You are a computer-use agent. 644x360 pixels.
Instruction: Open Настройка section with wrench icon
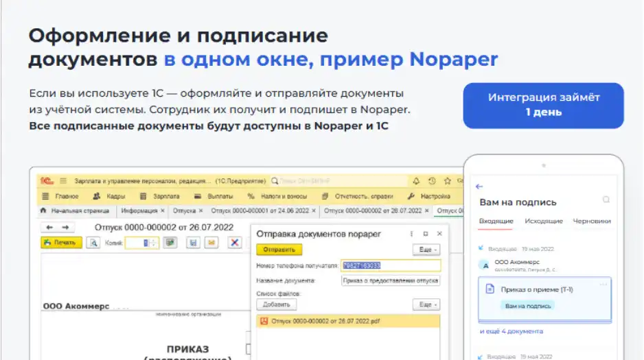(429, 196)
